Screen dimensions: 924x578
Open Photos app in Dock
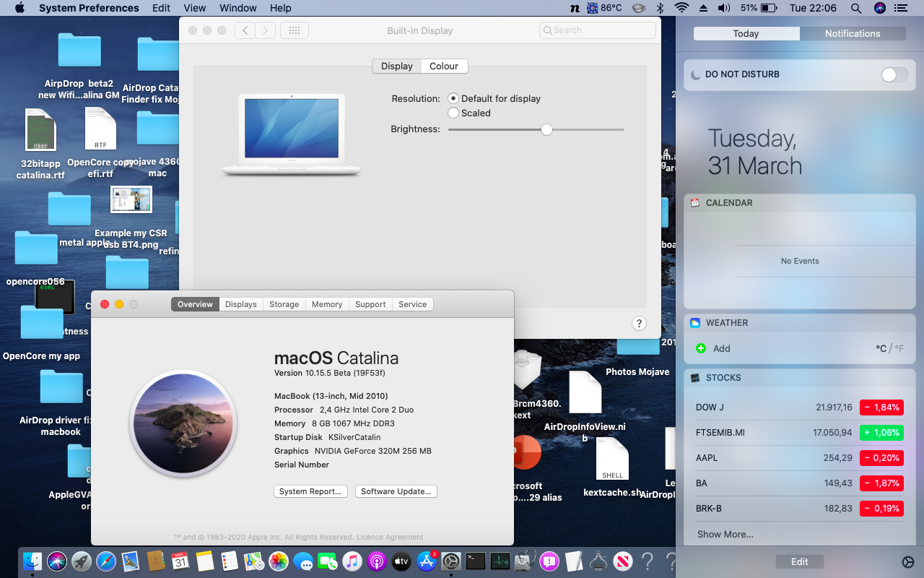click(x=279, y=561)
